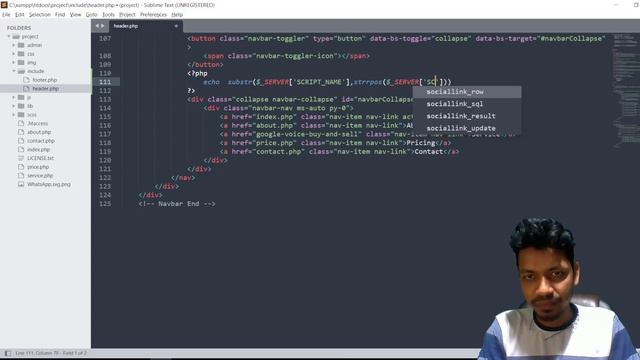Click the css folder icon
This screenshot has width=640, height=360.
(x=21, y=54)
